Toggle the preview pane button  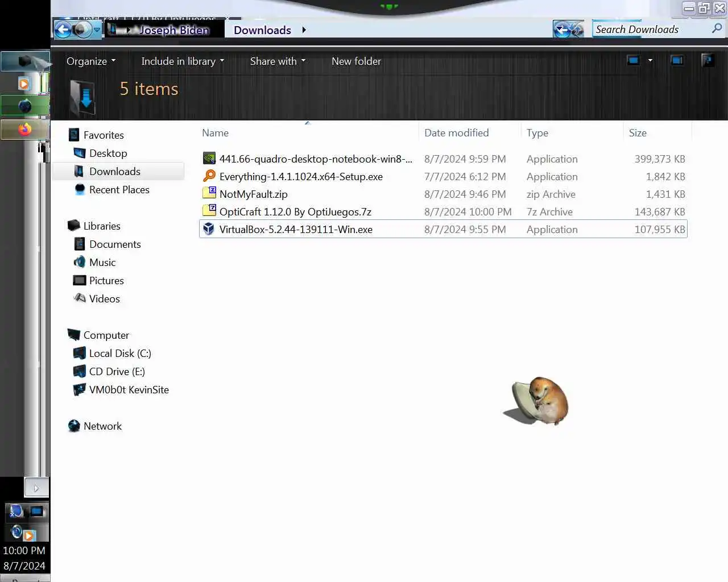pos(677,60)
